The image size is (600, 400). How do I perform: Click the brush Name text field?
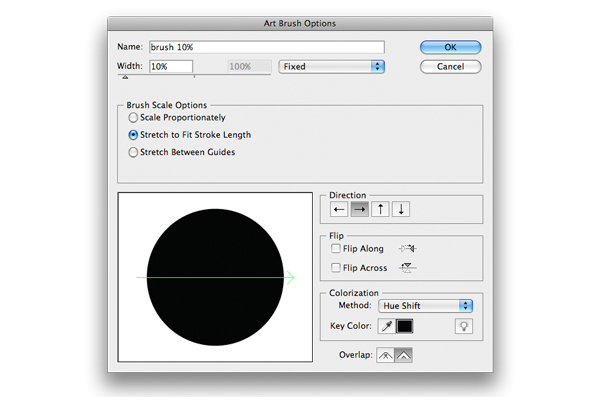(x=267, y=47)
